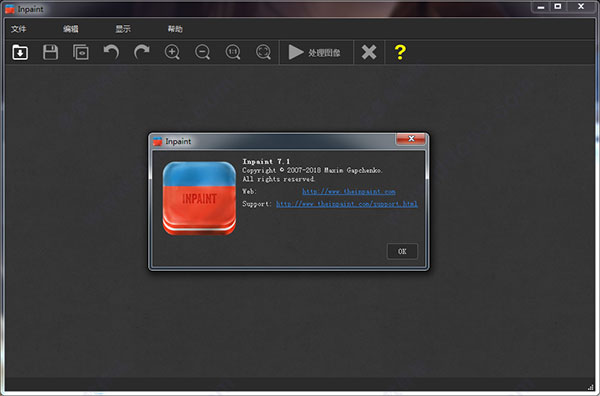Click the X cancel selection toolbar icon
The width and height of the screenshot is (600, 396).
click(369, 52)
